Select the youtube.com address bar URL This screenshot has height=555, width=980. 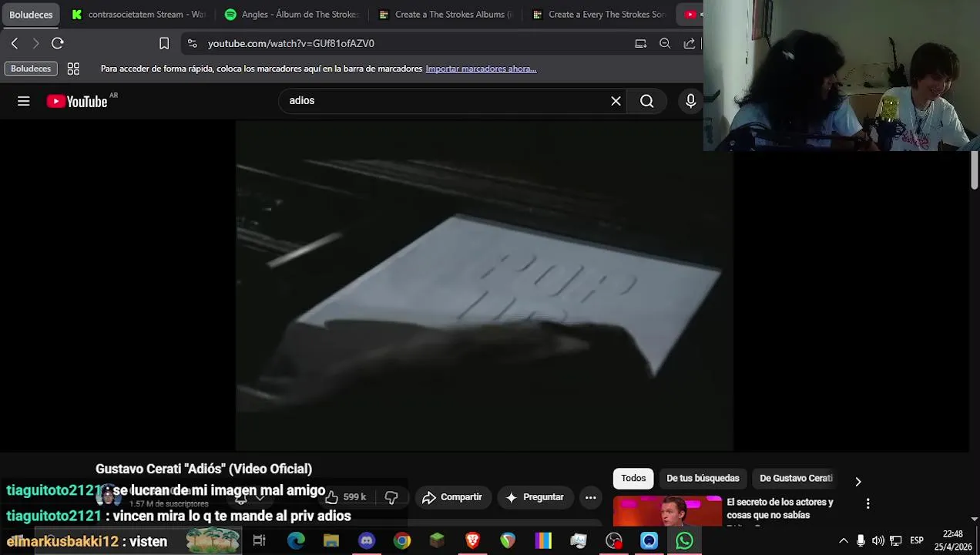click(x=291, y=43)
